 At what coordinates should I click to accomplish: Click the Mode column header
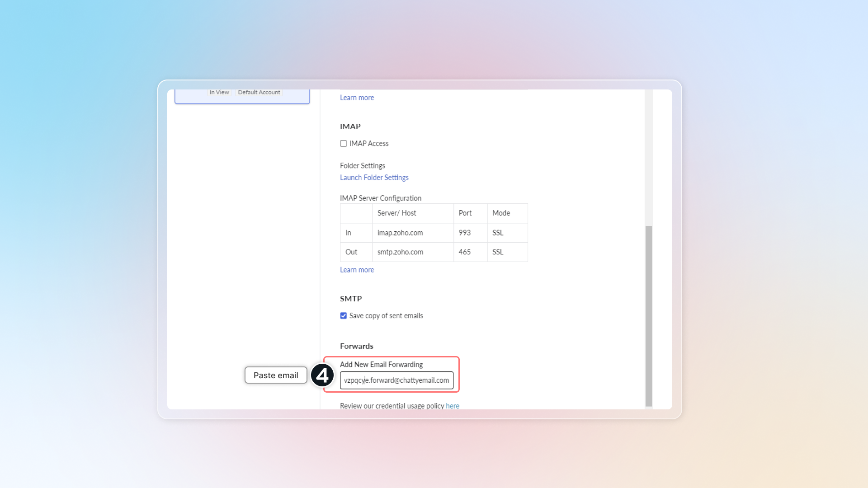501,213
